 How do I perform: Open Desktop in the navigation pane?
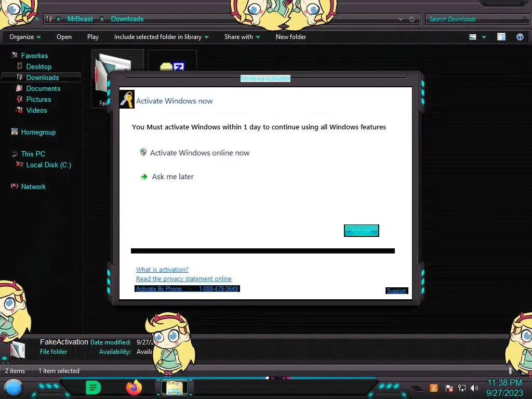click(38, 66)
